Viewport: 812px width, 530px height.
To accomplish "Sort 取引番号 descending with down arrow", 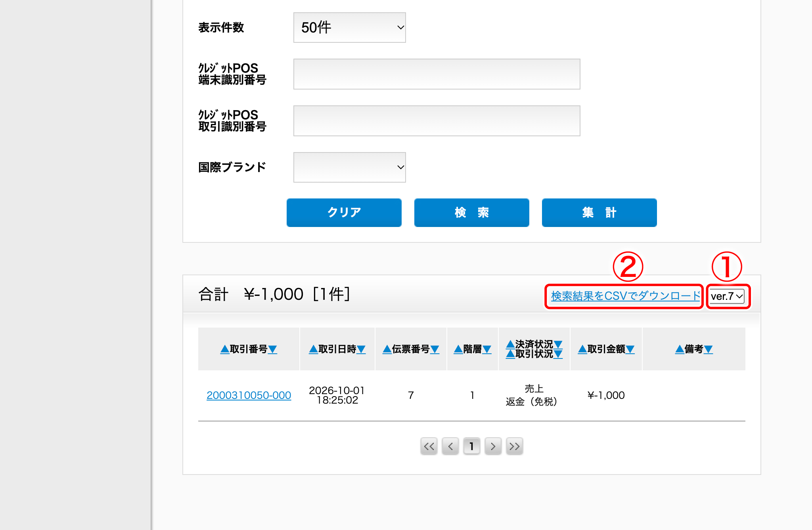I will (272, 349).
